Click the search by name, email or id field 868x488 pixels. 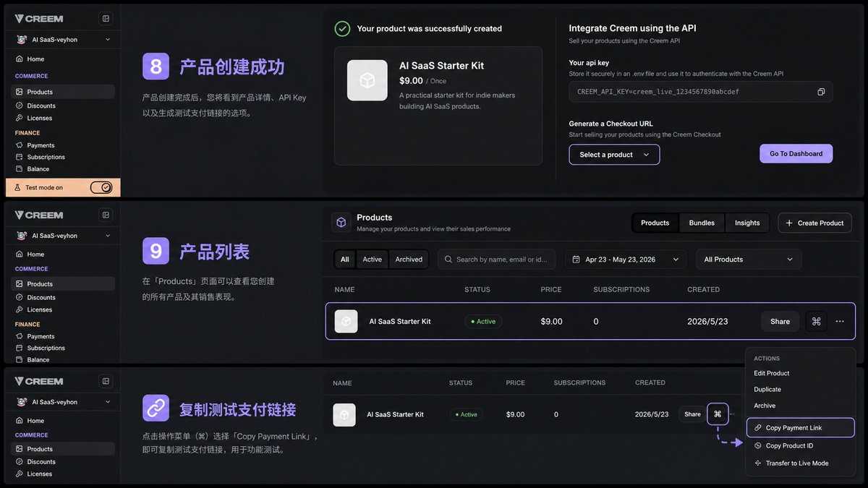pyautogui.click(x=497, y=260)
